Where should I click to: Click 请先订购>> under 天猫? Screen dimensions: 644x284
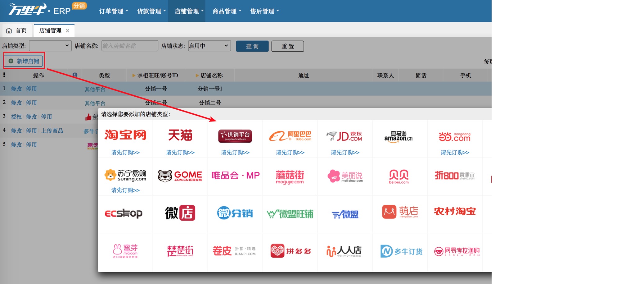(x=180, y=152)
